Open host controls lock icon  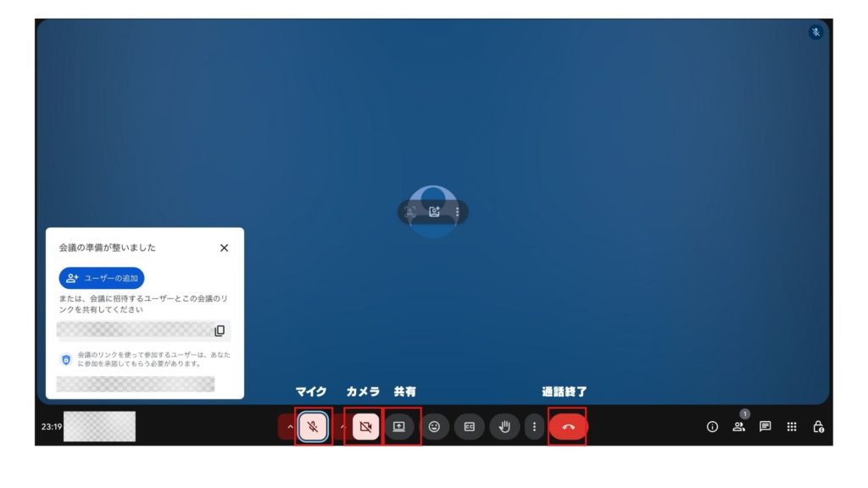818,427
